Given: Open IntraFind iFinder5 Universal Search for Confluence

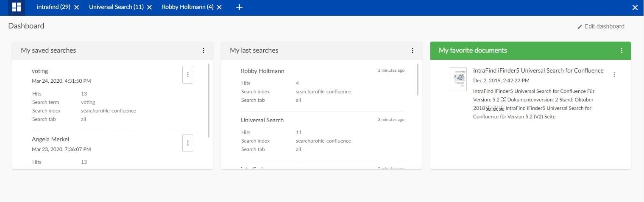Looking at the screenshot, I should pyautogui.click(x=538, y=70).
